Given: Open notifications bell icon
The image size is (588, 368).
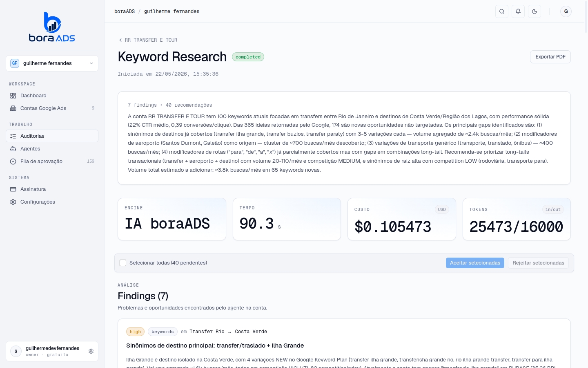Looking at the screenshot, I should [518, 11].
